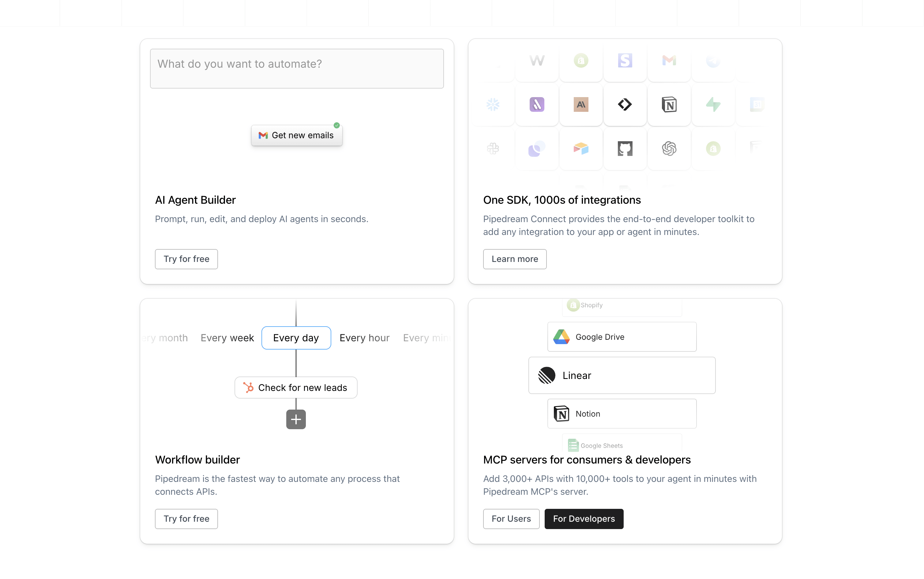Click the Linear logo in the MCP list
Screen dimensions: 924x579
547,375
